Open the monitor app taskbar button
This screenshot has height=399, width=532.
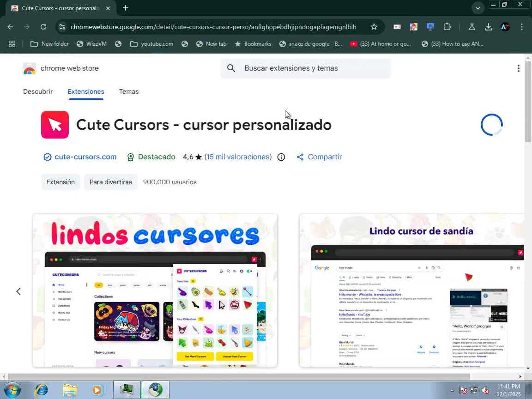click(x=127, y=390)
